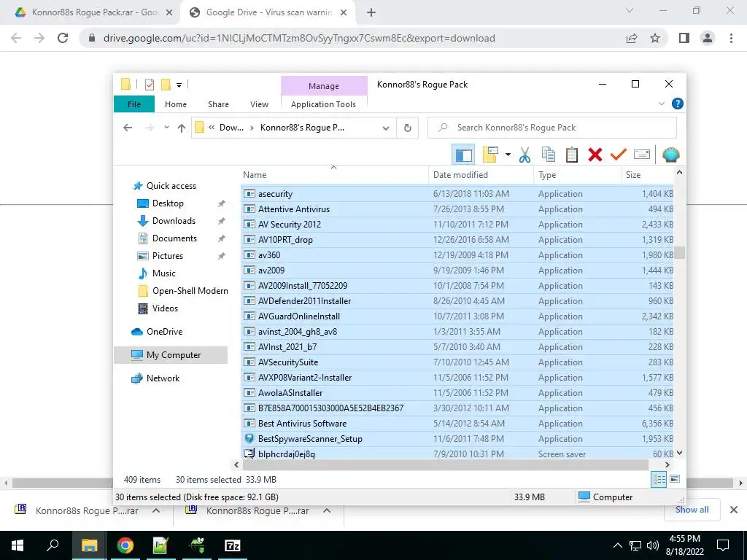The image size is (747, 560).
Task: Switch to details view in the status bar
Action: click(x=659, y=480)
